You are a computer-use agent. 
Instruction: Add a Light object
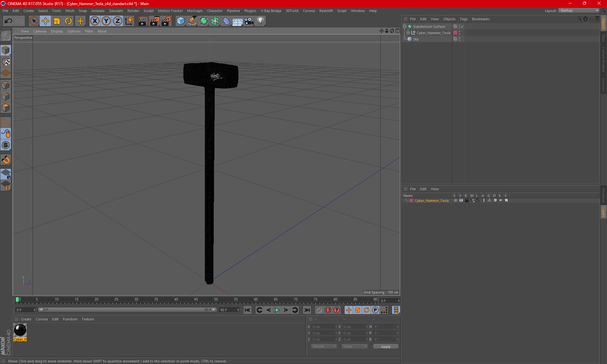point(261,21)
